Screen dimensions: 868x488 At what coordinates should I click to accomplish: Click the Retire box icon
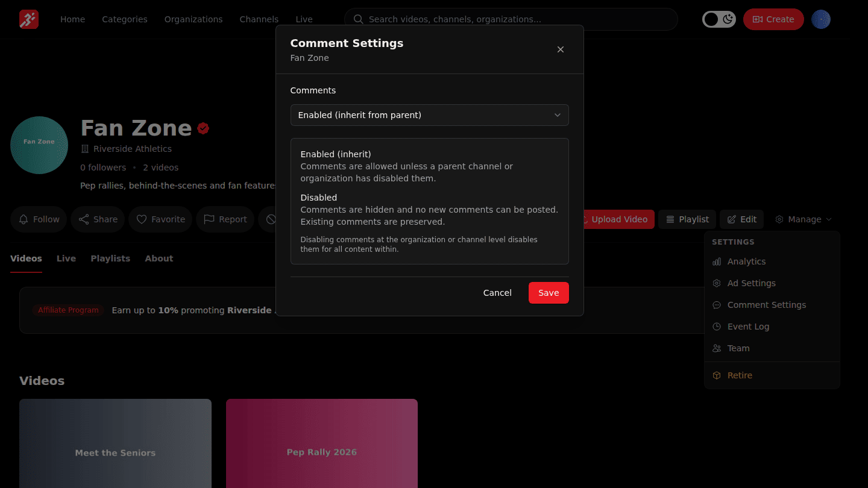pyautogui.click(x=717, y=375)
